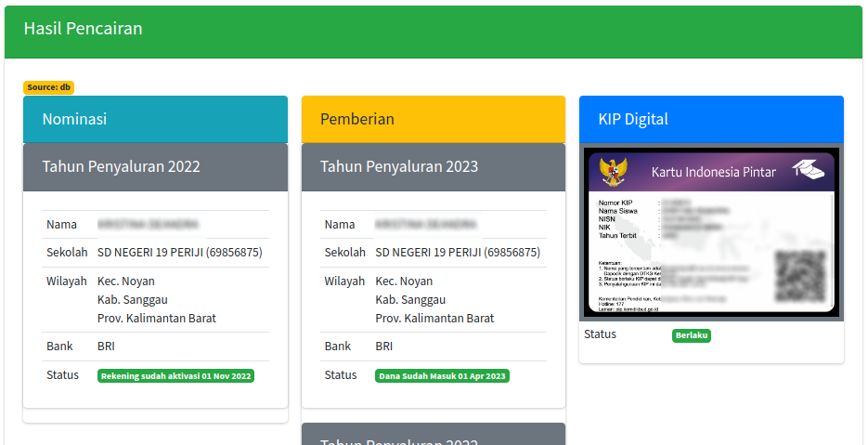Click the Rekening sudah aktivasi status badge
Viewport: 868px width, 445px height.
coord(175,376)
